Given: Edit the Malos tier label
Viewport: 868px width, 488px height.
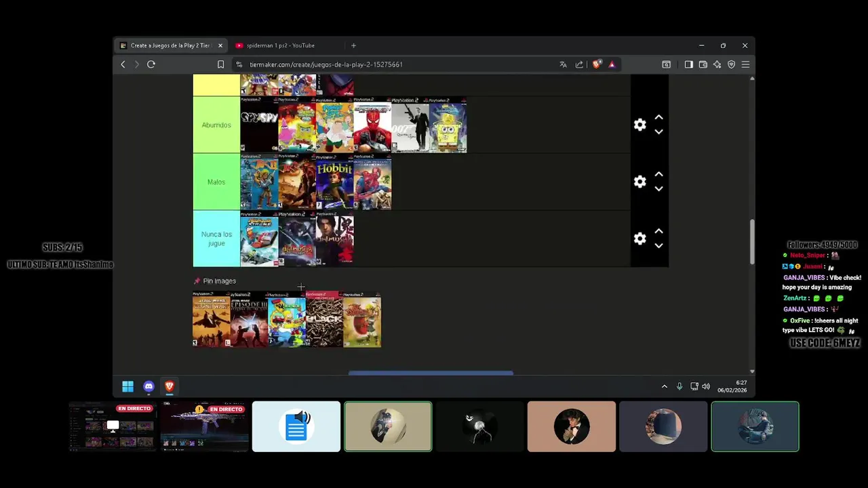Looking at the screenshot, I should [216, 182].
